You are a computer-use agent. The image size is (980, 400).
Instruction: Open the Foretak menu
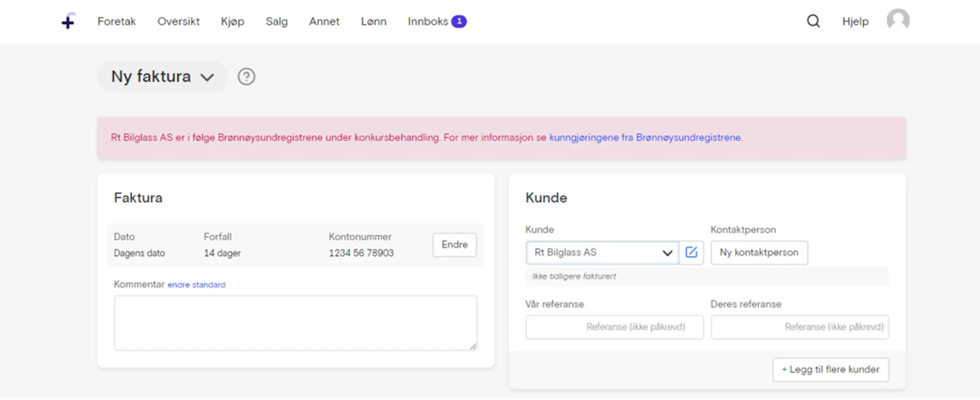pyautogui.click(x=117, y=21)
